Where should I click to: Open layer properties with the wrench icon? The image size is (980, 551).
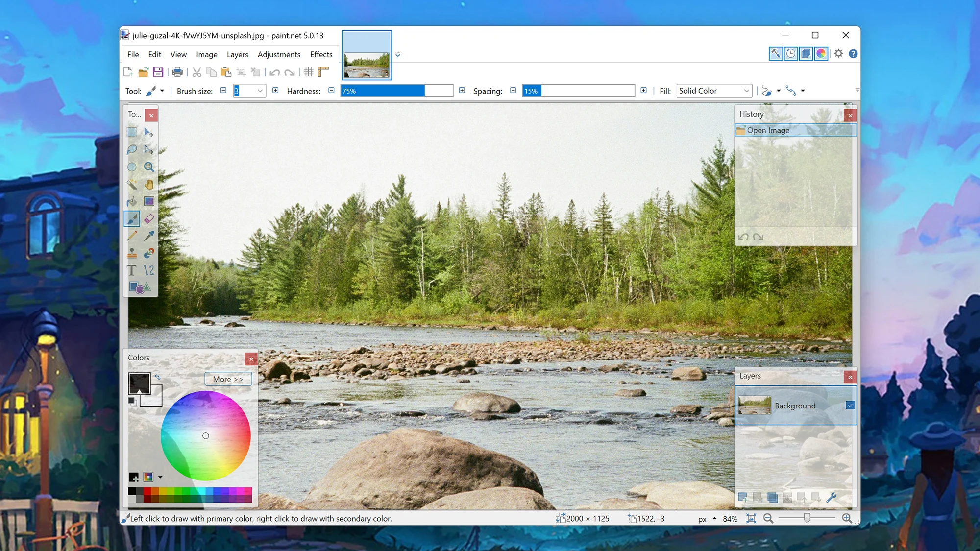click(x=833, y=497)
